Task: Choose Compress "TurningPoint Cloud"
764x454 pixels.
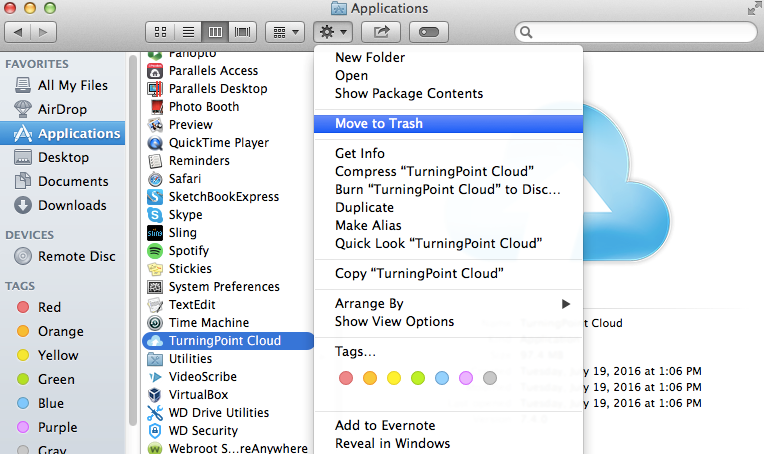Action: 448,171
